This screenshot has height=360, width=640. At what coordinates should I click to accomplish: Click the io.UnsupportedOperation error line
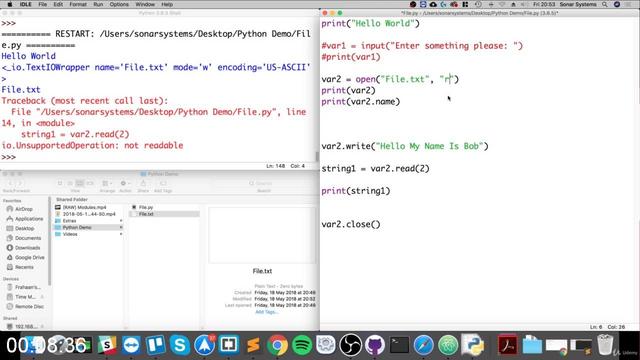[92, 146]
